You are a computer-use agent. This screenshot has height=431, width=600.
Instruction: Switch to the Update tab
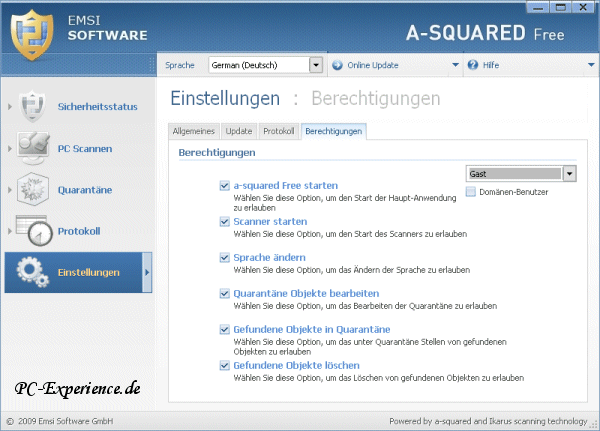tap(239, 131)
